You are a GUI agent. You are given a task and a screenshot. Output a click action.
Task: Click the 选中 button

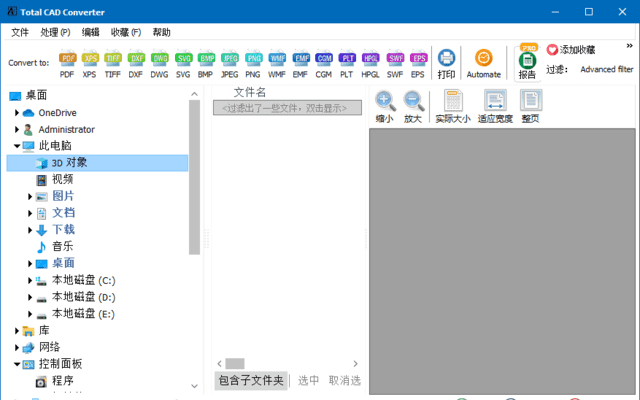309,380
